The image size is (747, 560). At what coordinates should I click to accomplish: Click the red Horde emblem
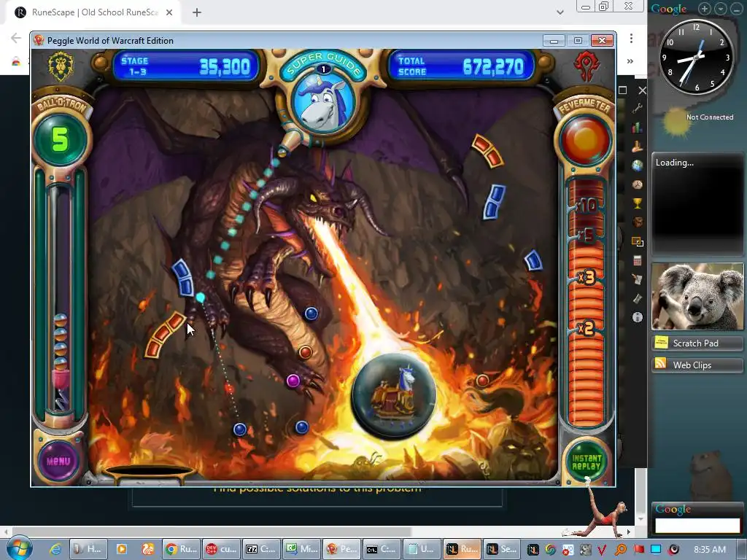(x=587, y=66)
